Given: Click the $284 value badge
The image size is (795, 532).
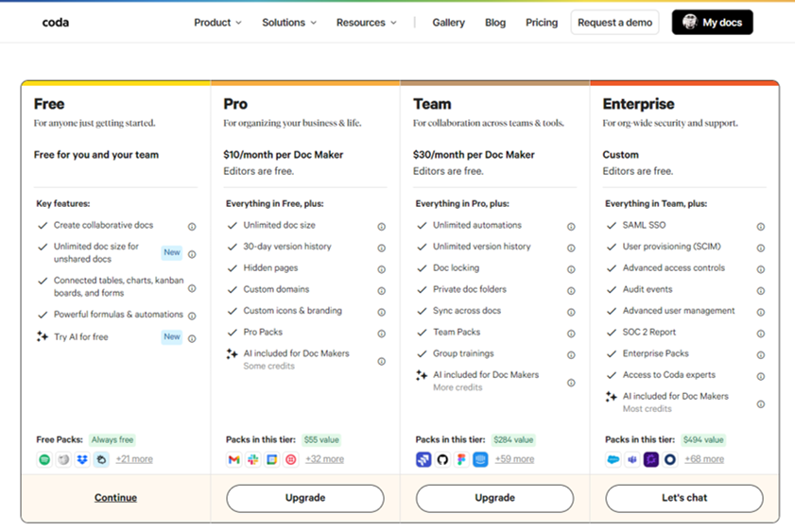Looking at the screenshot, I should coord(513,439).
